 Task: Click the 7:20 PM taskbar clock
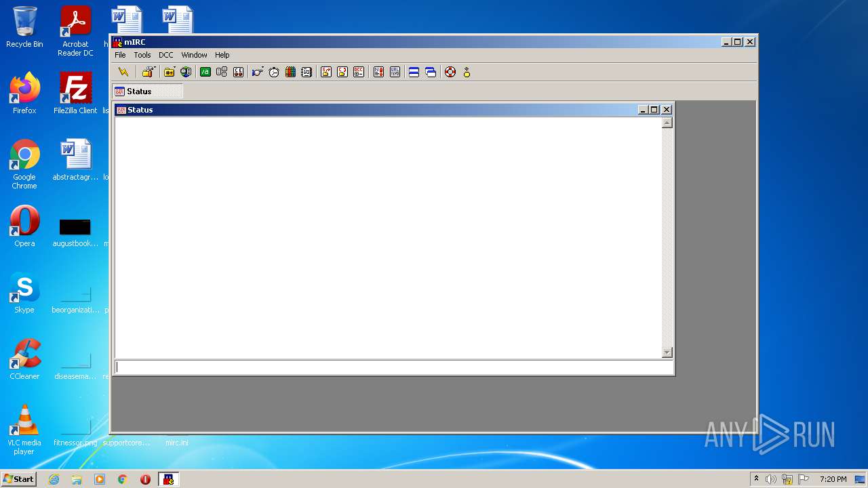point(833,479)
